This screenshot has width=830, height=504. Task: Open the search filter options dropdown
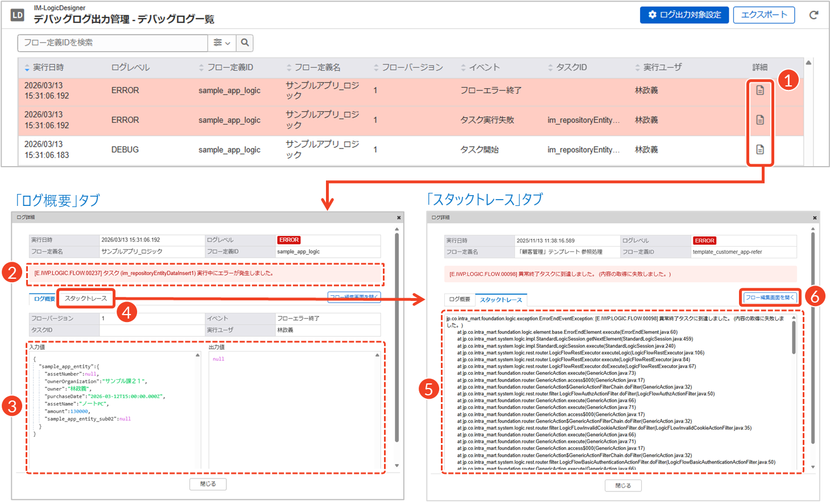221,43
